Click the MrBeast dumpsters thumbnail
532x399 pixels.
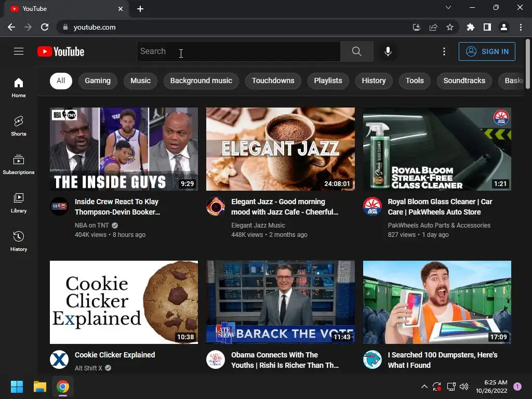437,302
